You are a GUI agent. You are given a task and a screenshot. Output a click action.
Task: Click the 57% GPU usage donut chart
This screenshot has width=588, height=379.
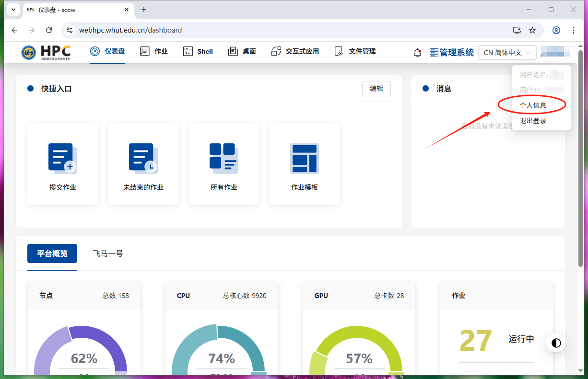coord(356,350)
